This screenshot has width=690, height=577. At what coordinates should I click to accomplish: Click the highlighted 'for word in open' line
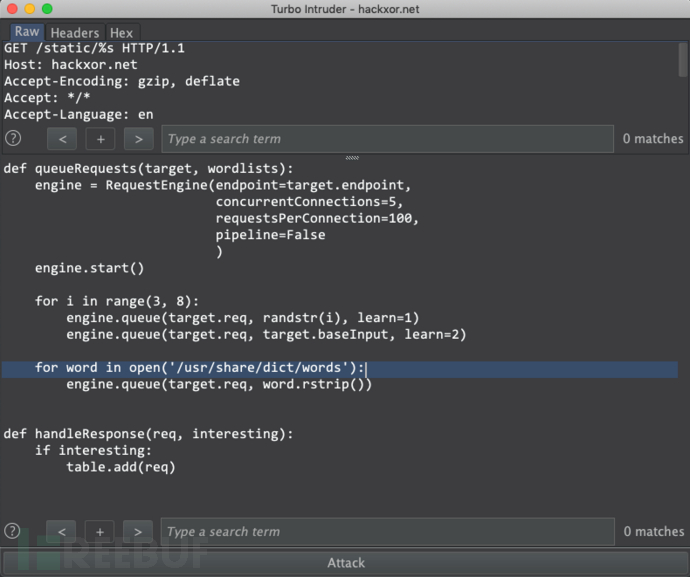pos(200,368)
